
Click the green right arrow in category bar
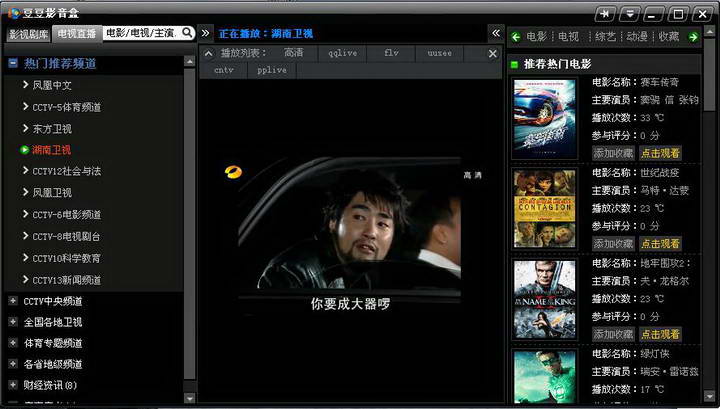coord(693,37)
